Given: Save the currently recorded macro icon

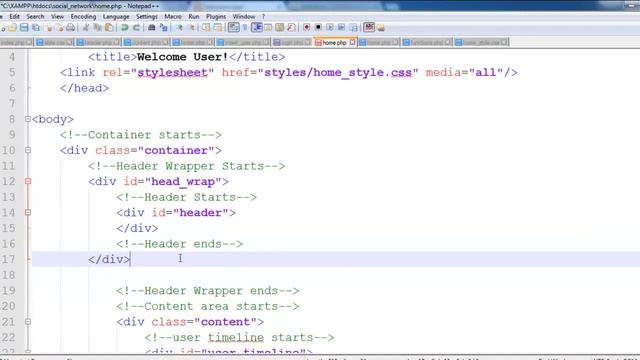Looking at the screenshot, I should [353, 27].
